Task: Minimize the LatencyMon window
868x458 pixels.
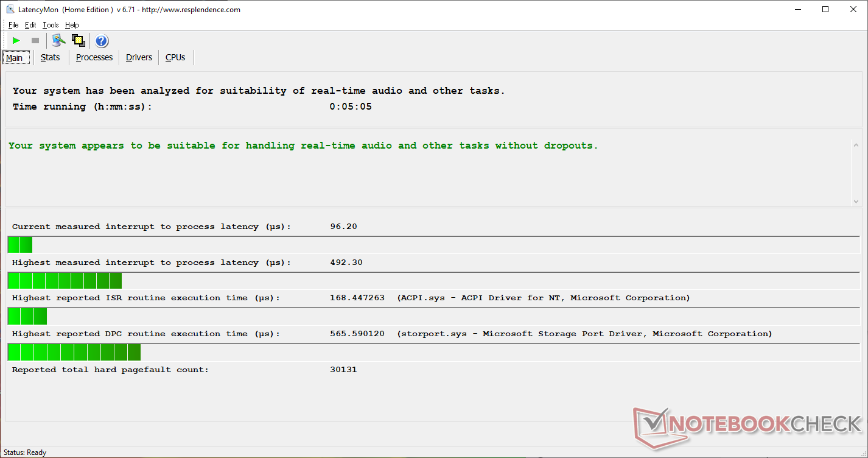Action: [797, 9]
